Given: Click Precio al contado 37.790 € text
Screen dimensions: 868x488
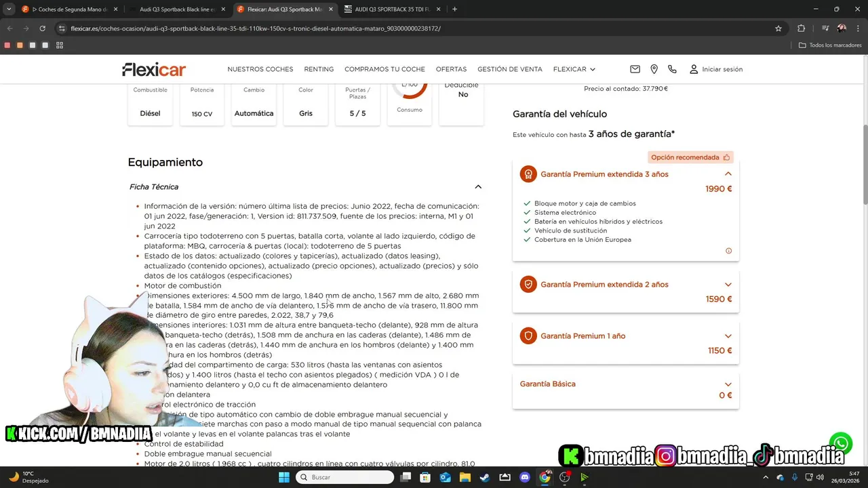Looking at the screenshot, I should (626, 89).
